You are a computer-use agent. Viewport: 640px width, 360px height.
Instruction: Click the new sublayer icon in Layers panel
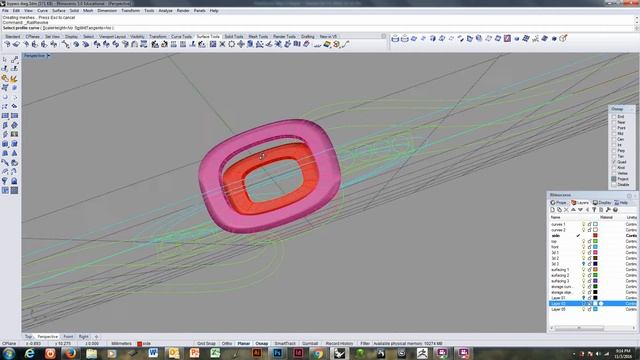[559, 210]
